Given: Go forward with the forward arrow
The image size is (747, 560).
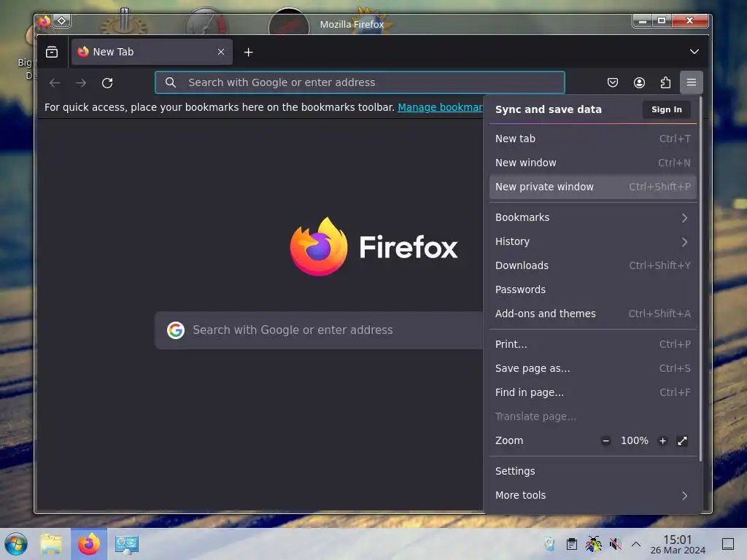Looking at the screenshot, I should pyautogui.click(x=81, y=83).
